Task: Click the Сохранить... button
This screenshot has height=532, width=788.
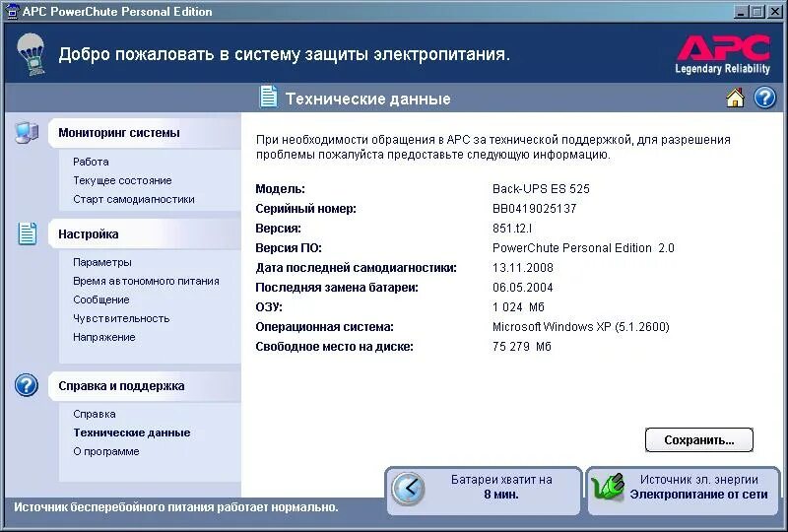Action: 699,440
